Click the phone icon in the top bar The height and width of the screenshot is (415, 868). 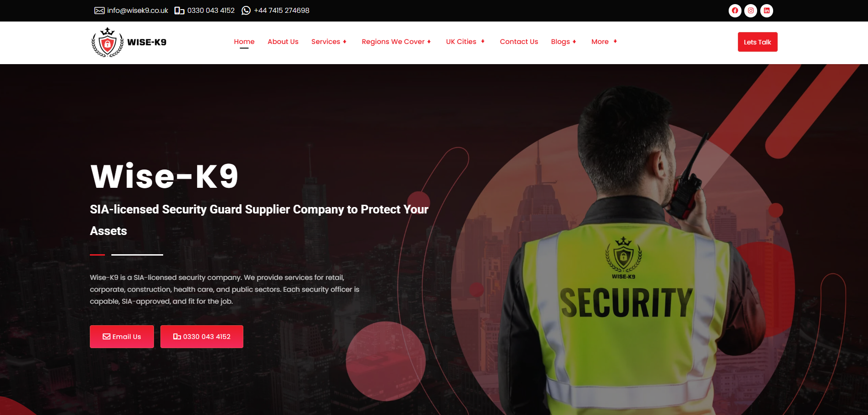pyautogui.click(x=179, y=11)
